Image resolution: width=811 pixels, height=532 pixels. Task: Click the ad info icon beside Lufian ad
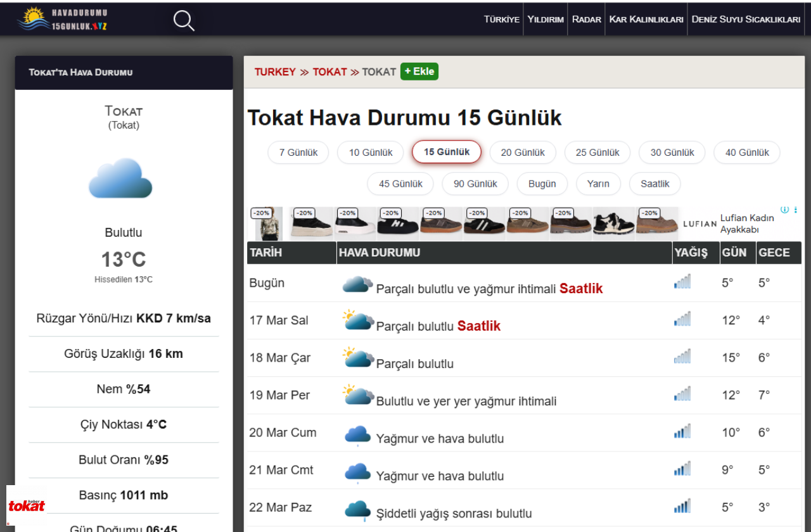click(784, 210)
